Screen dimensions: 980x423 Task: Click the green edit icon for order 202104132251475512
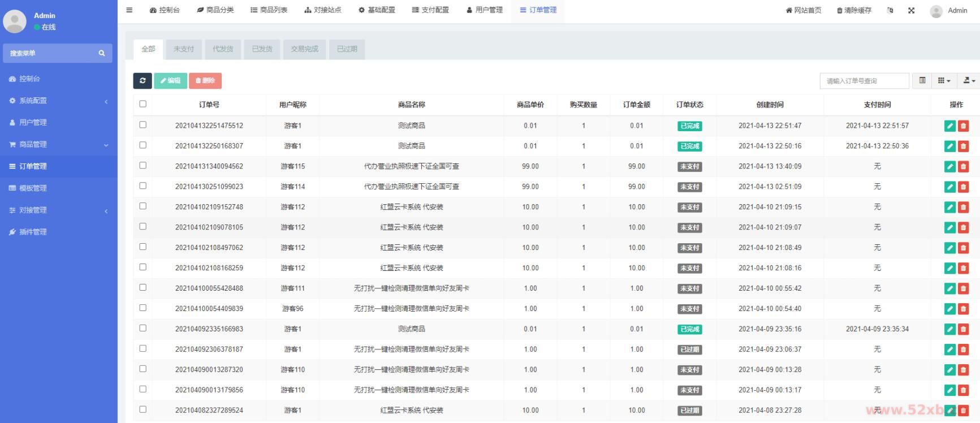click(949, 126)
